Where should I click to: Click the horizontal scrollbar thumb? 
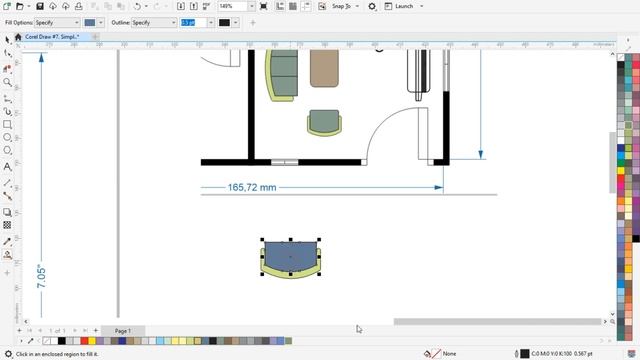(x=497, y=322)
